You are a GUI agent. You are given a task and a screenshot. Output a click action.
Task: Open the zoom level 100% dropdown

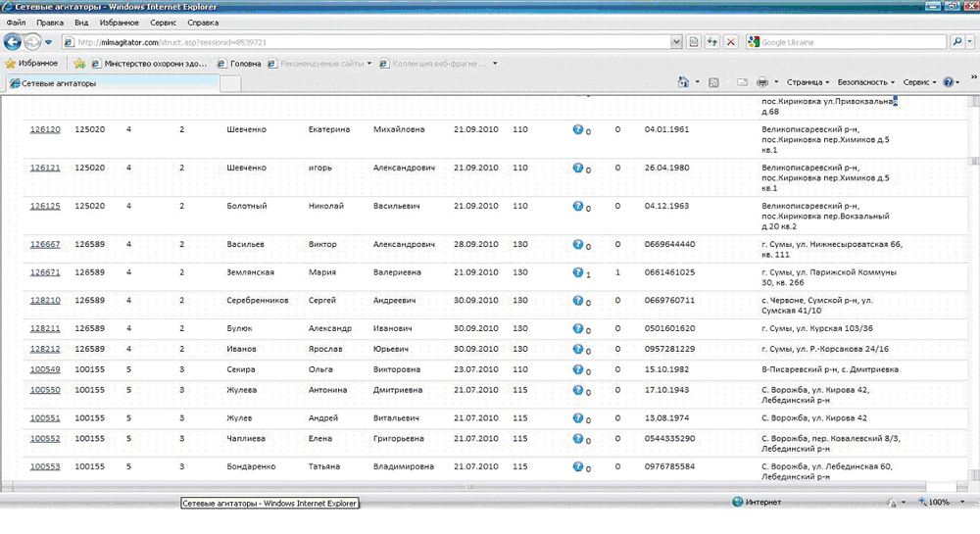pyautogui.click(x=943, y=502)
